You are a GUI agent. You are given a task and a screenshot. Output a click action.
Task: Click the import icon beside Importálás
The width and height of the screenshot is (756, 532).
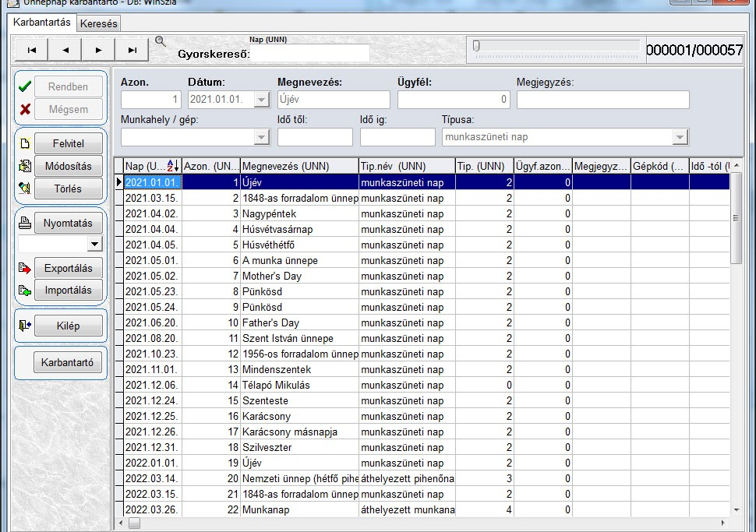[x=25, y=291]
